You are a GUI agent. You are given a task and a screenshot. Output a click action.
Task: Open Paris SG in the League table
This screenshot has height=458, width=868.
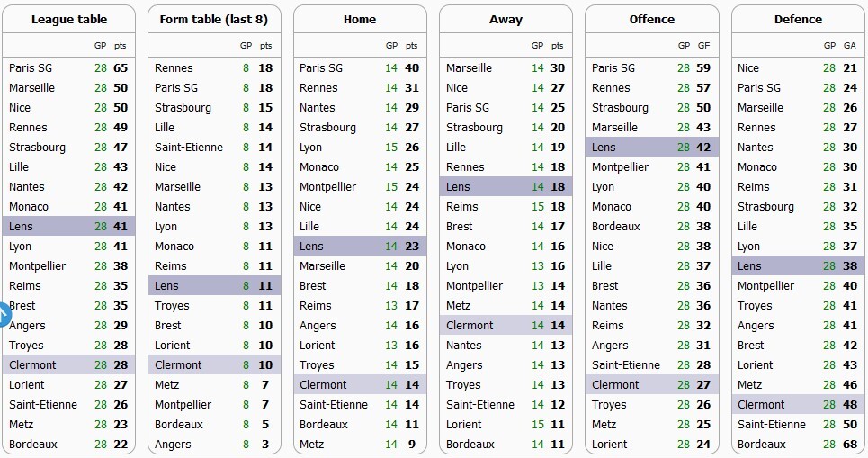(x=31, y=67)
